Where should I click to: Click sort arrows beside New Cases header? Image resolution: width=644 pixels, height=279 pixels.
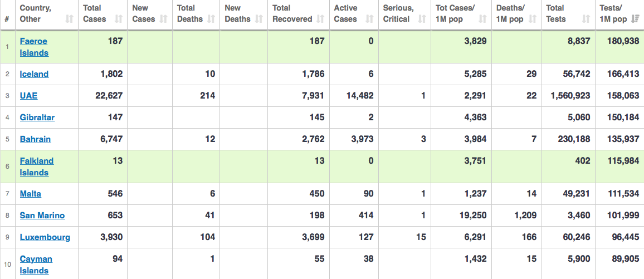click(163, 19)
